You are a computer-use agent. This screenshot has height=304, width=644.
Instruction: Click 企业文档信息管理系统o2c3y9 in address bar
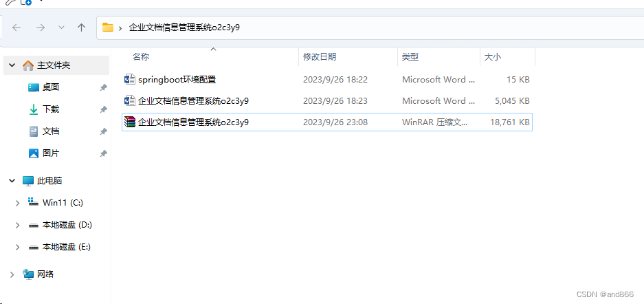(184, 28)
